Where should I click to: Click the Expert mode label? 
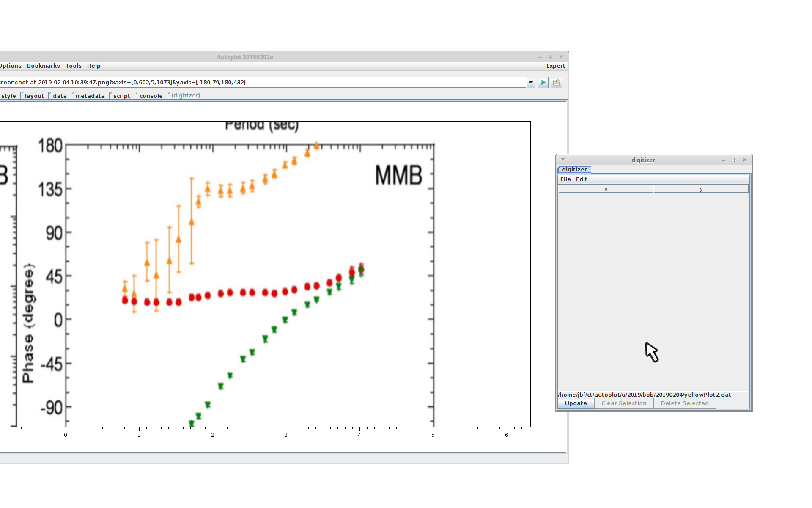pos(555,66)
